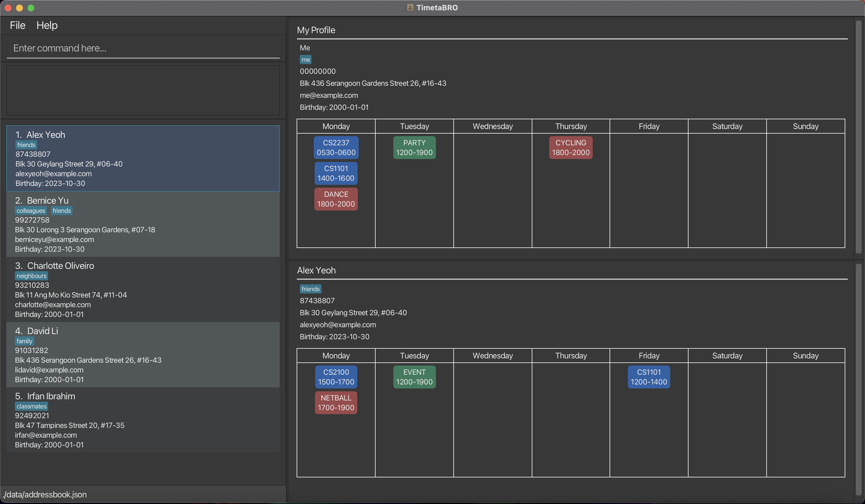
Task: Open the File menu
Action: pos(17,25)
